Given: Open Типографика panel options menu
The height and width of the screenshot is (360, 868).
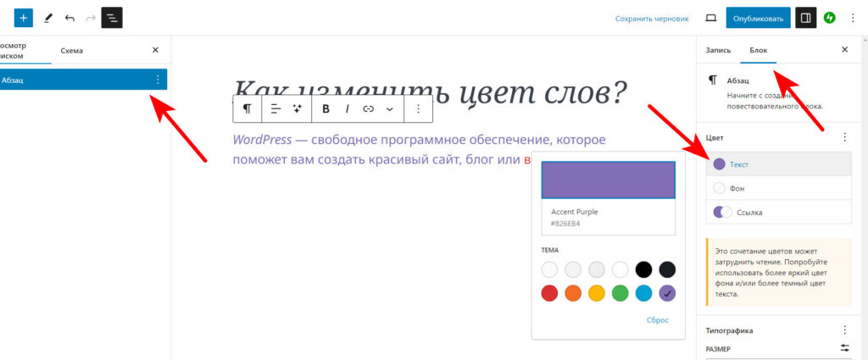Looking at the screenshot, I should click(x=845, y=330).
